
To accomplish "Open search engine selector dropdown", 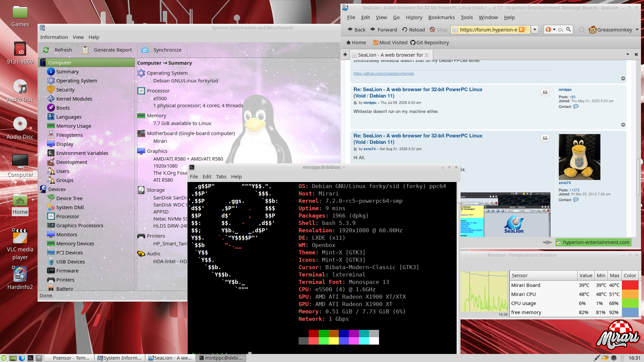I will (554, 29).
